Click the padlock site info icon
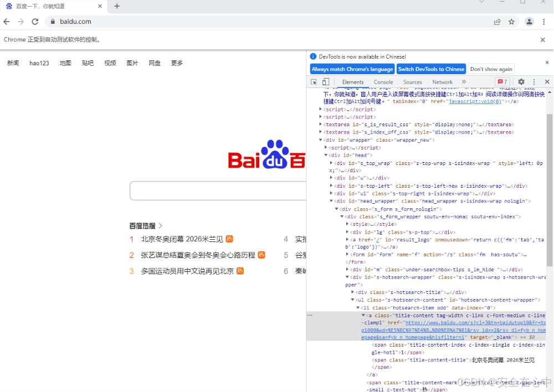The height and width of the screenshot is (392, 554). click(53, 22)
